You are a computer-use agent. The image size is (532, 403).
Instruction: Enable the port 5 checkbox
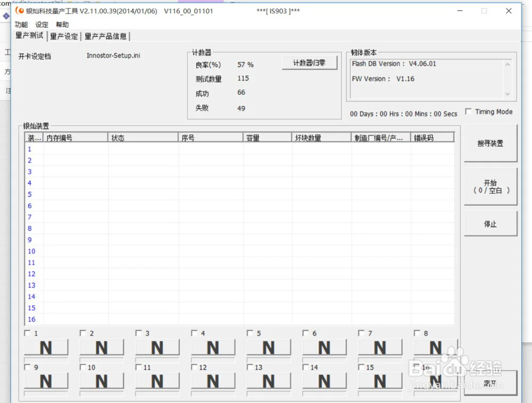click(250, 333)
